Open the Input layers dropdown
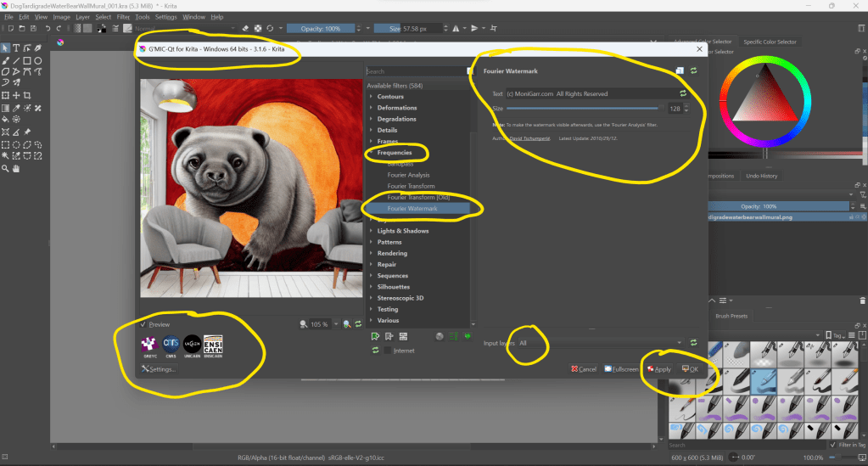Screen dimensions: 868x466 pyautogui.click(x=599, y=343)
